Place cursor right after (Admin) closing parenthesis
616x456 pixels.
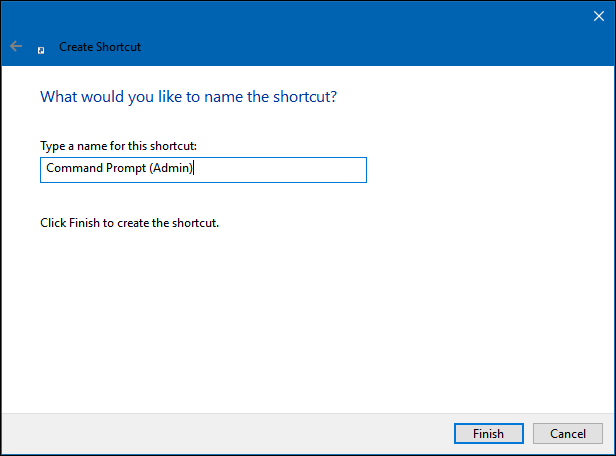193,170
